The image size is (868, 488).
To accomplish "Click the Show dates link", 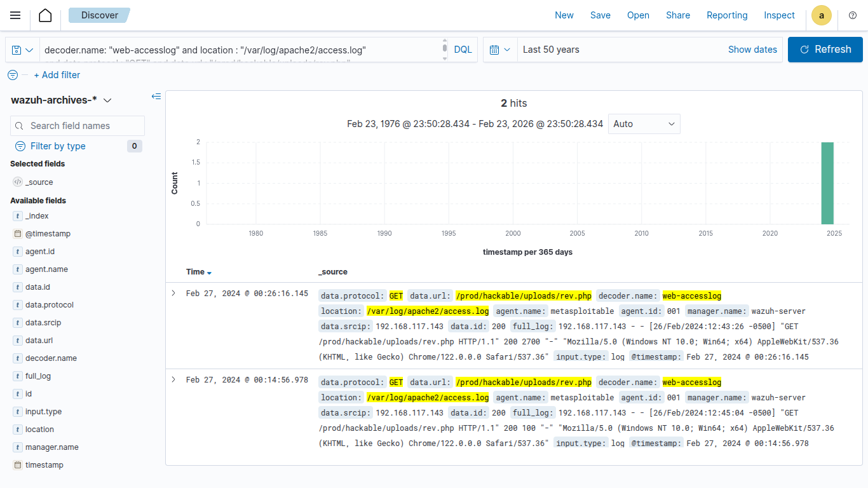I will tap(752, 50).
